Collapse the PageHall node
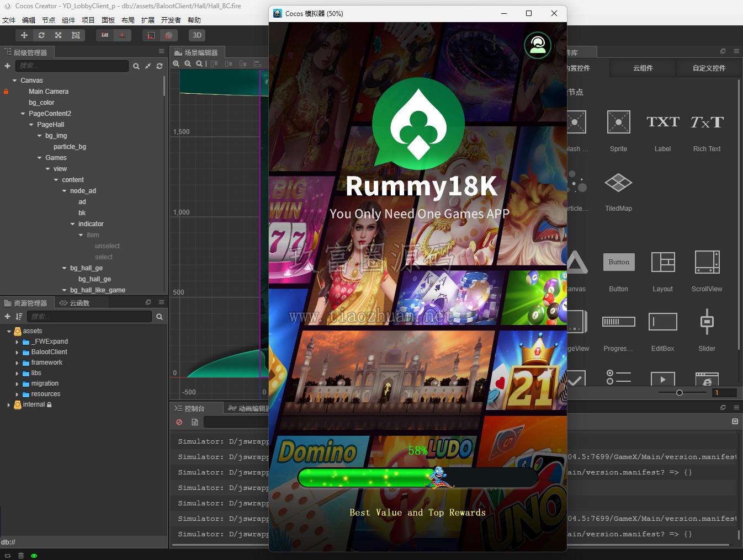 (31, 125)
